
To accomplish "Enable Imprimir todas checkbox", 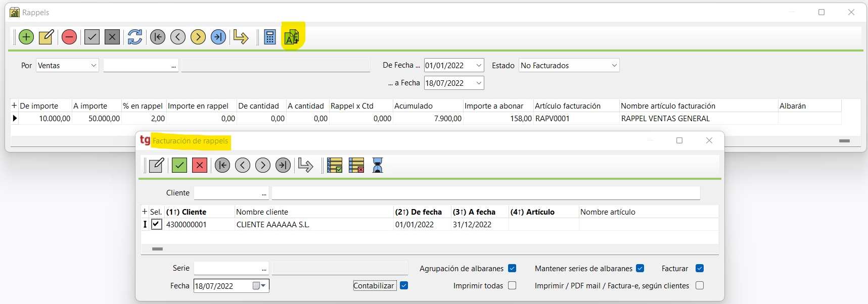I will click(512, 285).
